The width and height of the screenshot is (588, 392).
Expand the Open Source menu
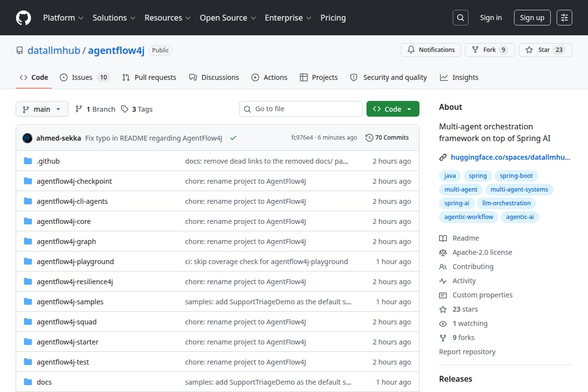tap(228, 18)
